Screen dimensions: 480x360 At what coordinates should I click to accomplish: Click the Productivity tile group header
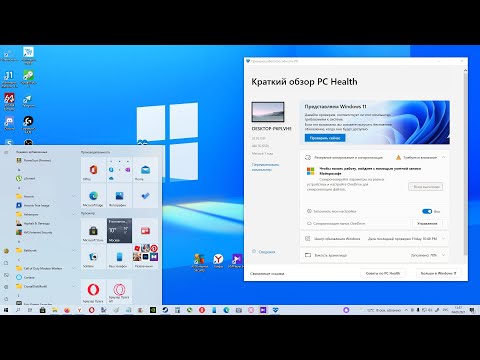[95, 152]
